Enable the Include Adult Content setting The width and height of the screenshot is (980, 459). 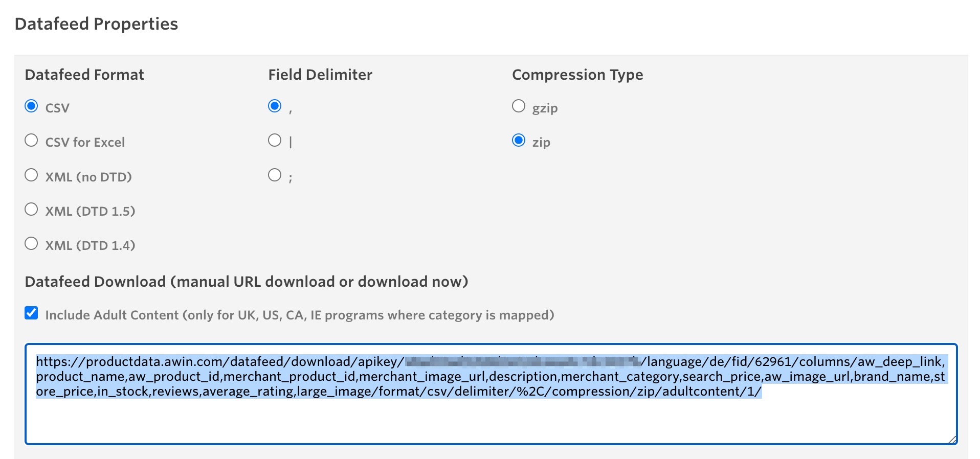[x=31, y=314]
